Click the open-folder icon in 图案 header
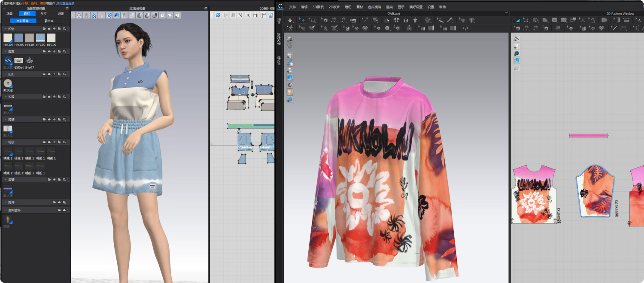The width and height of the screenshot is (644, 283). [44, 51]
